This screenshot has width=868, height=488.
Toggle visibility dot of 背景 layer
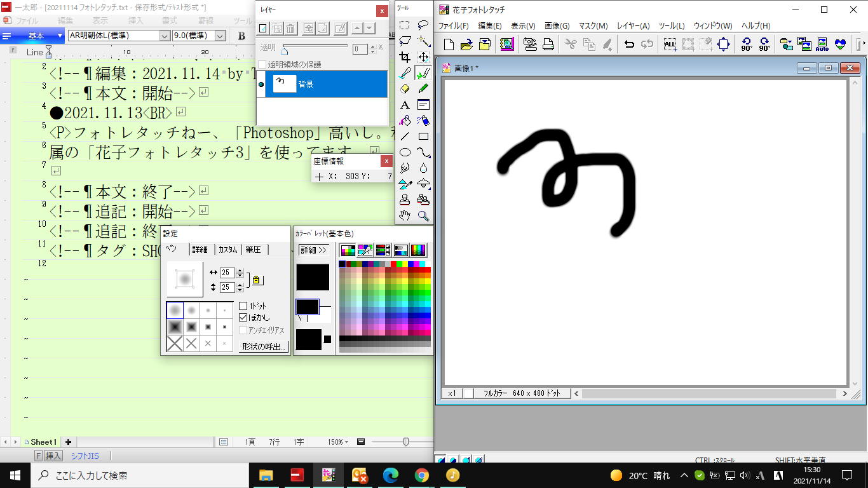[x=262, y=84]
